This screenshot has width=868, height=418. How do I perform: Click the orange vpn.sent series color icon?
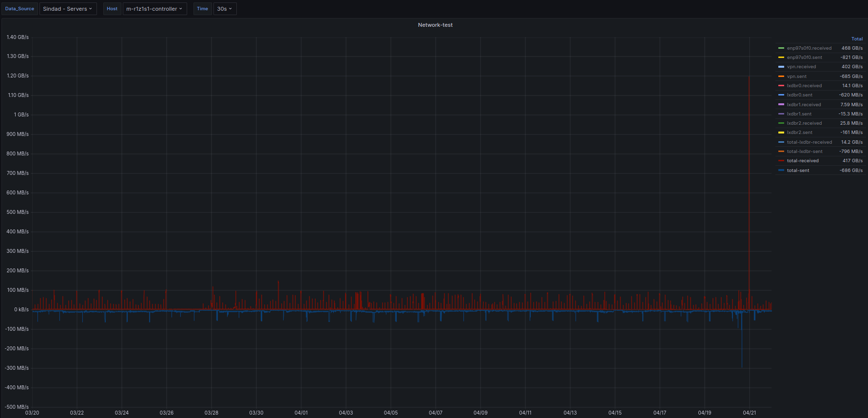point(781,76)
